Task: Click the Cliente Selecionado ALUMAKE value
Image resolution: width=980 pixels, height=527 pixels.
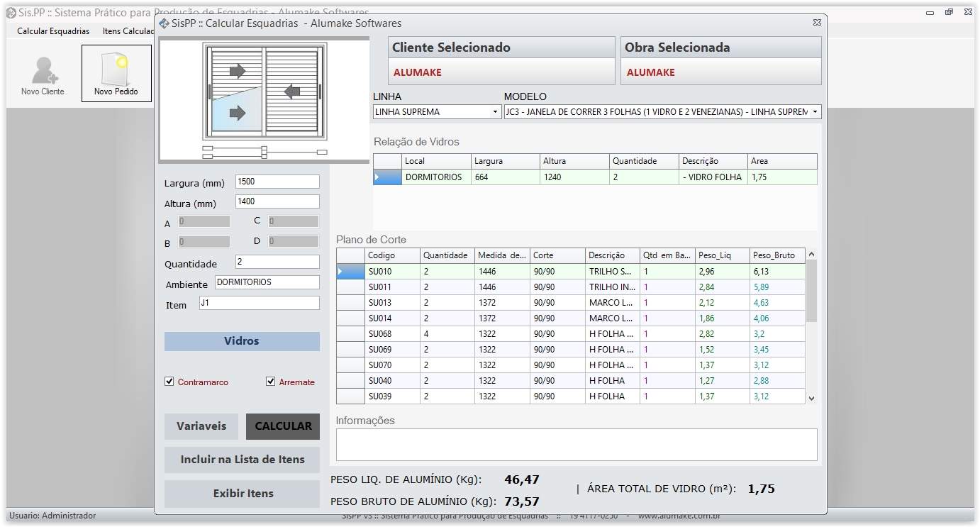Action: (x=418, y=72)
